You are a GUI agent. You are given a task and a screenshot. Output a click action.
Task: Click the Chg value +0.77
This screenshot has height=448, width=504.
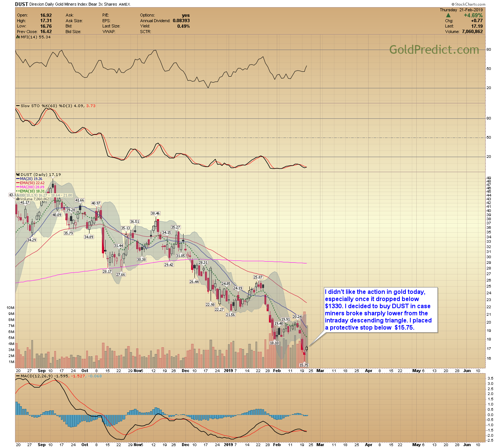477,21
